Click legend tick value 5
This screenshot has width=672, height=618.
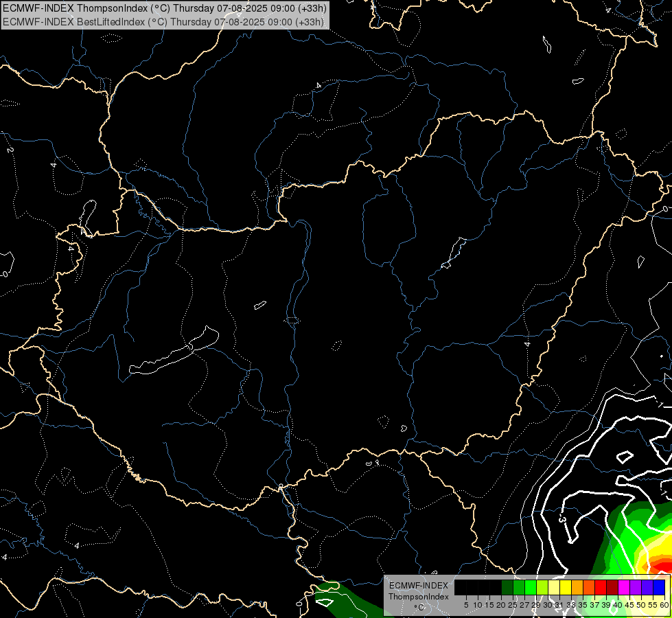[466, 605]
